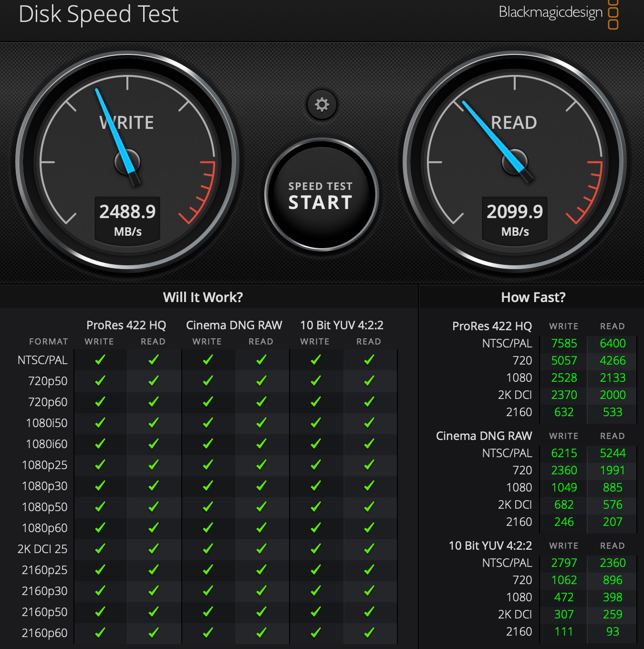Image resolution: width=644 pixels, height=649 pixels.
Task: Click Cinema DNG RAW write checkmark for 1080p60
Action: coord(208,528)
